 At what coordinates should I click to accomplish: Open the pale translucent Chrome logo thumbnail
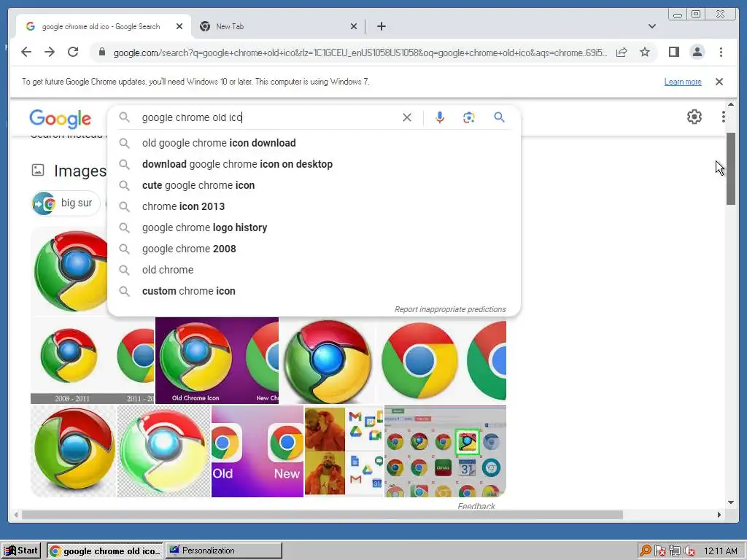tap(164, 451)
